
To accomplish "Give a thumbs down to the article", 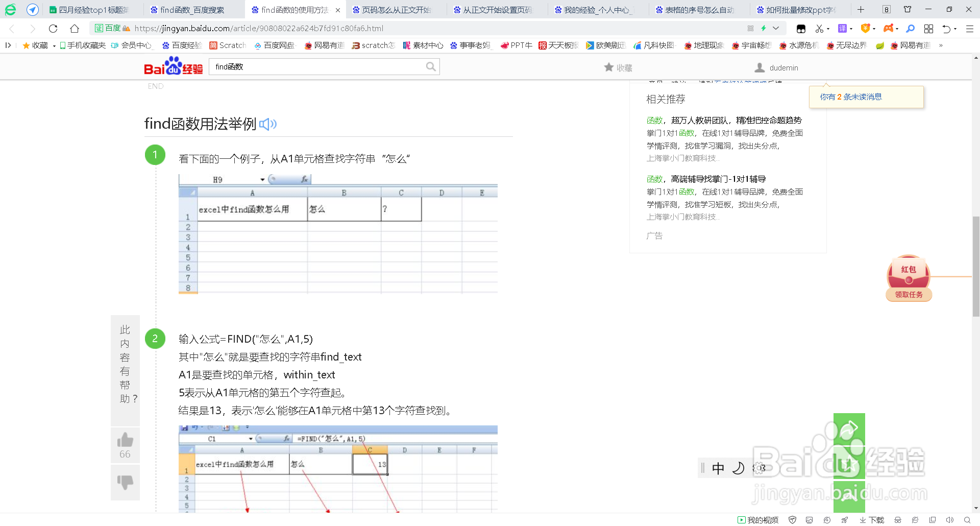I will (x=125, y=482).
